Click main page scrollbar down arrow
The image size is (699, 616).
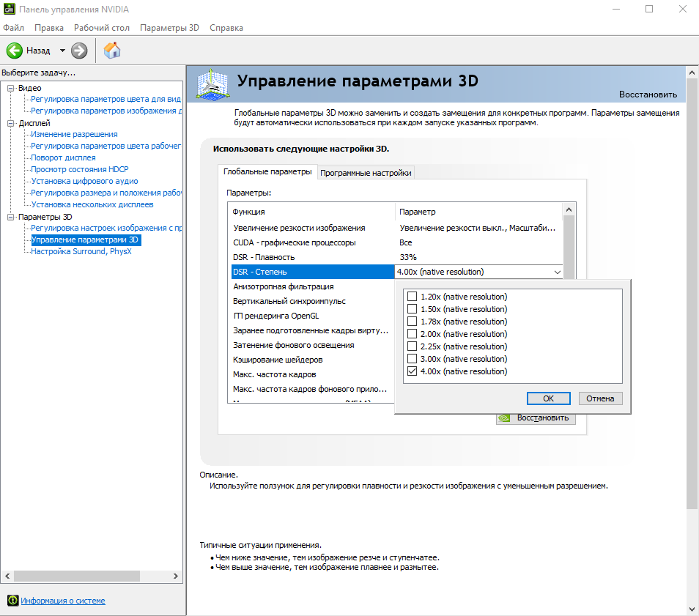[x=692, y=609]
